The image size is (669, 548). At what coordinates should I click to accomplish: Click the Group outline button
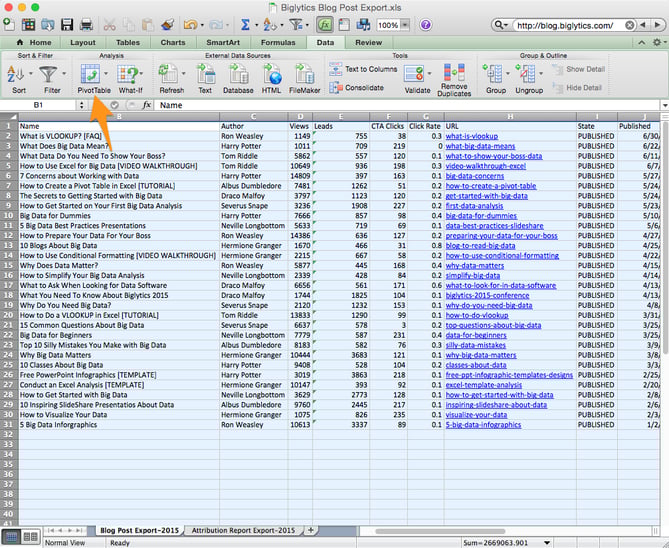(493, 79)
